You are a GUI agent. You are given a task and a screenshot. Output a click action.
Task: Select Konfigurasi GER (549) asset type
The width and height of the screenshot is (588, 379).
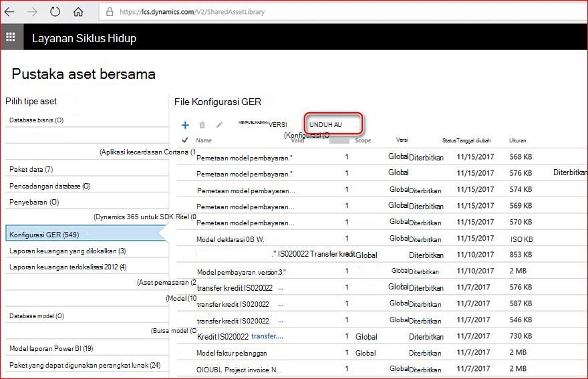click(x=86, y=235)
